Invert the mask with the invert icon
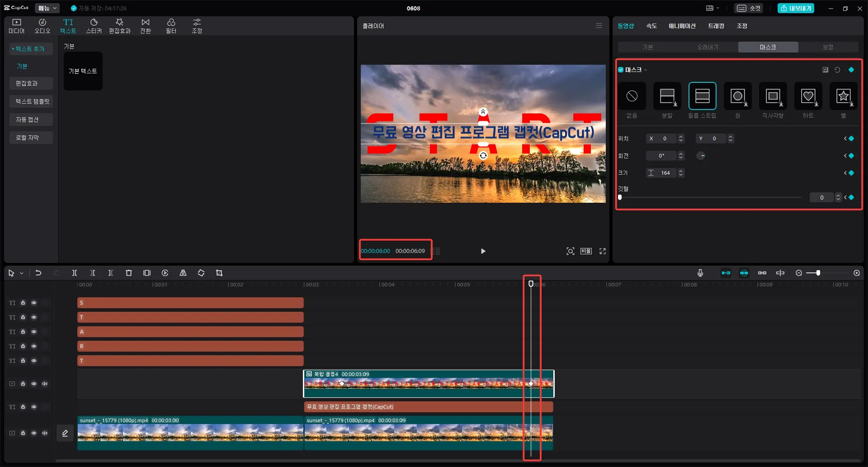Viewport: 868px width, 467px height. click(826, 70)
